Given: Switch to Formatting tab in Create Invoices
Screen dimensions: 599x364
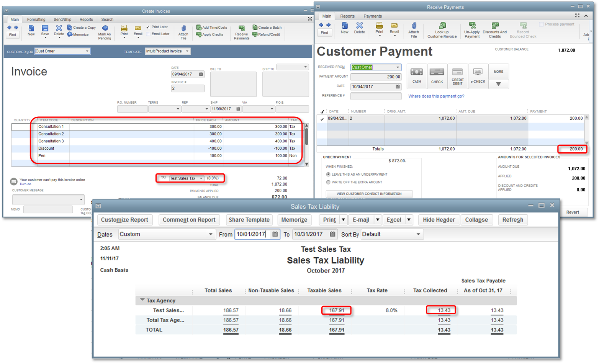Looking at the screenshot, I should pos(36,20).
